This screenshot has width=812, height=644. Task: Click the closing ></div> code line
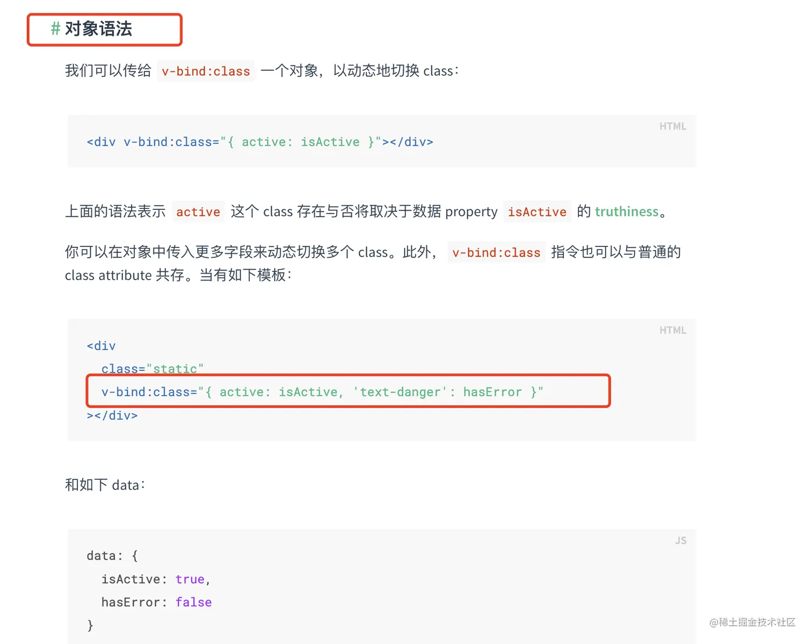(x=112, y=415)
